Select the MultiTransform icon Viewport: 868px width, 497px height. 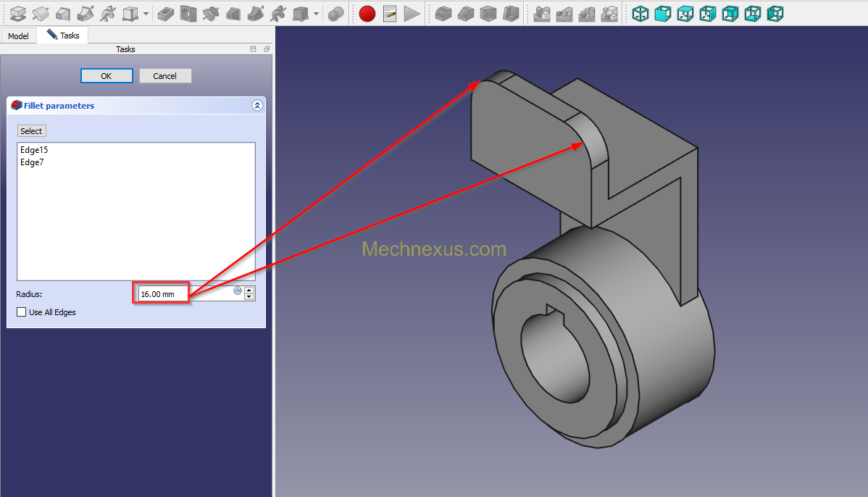coord(609,14)
